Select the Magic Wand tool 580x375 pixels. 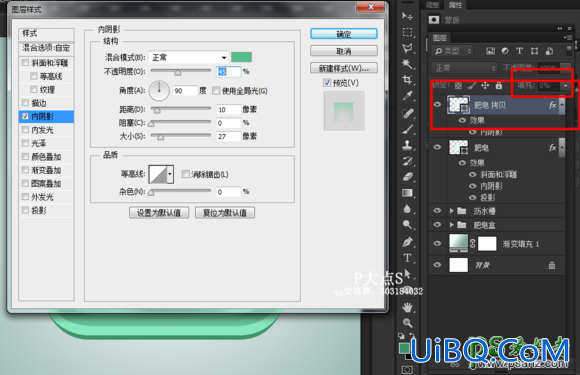tap(407, 64)
